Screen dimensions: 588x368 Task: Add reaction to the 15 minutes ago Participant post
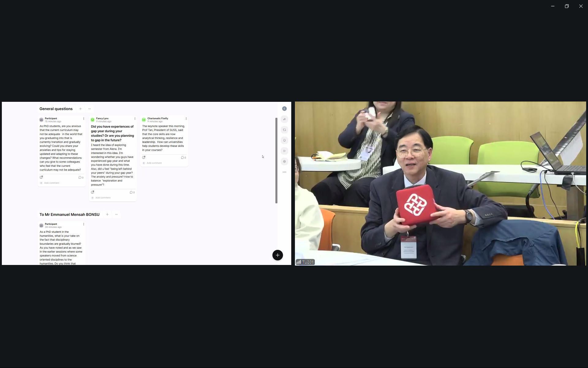(41, 177)
